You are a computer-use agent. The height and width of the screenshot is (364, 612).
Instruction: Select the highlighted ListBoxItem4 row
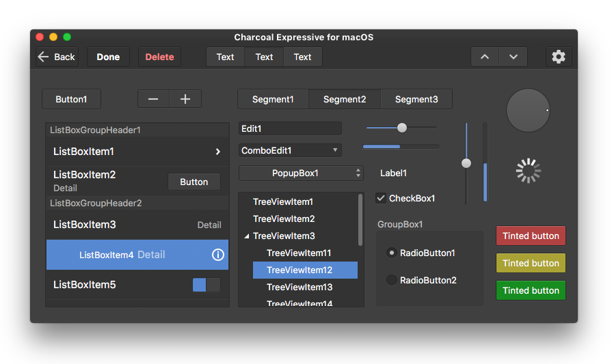(137, 255)
